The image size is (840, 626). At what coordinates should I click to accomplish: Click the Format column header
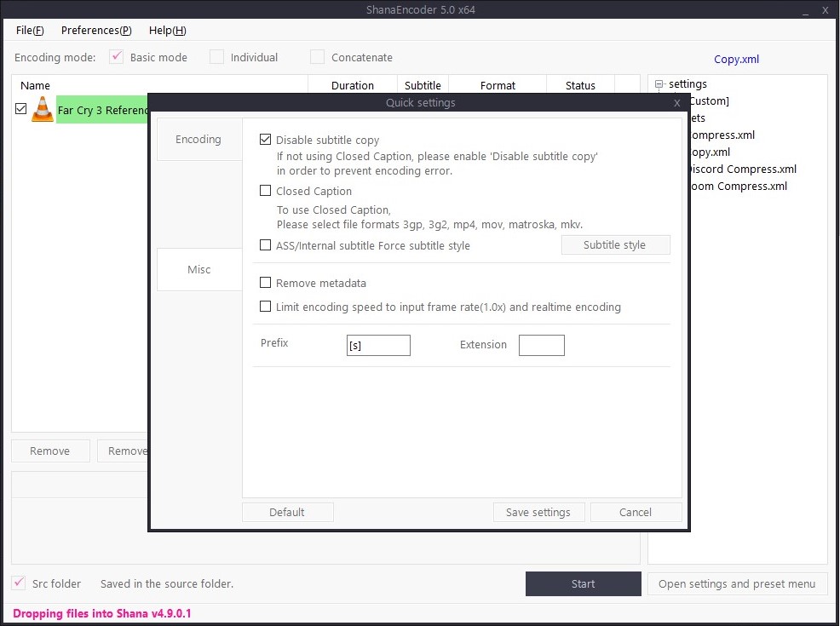(x=498, y=86)
